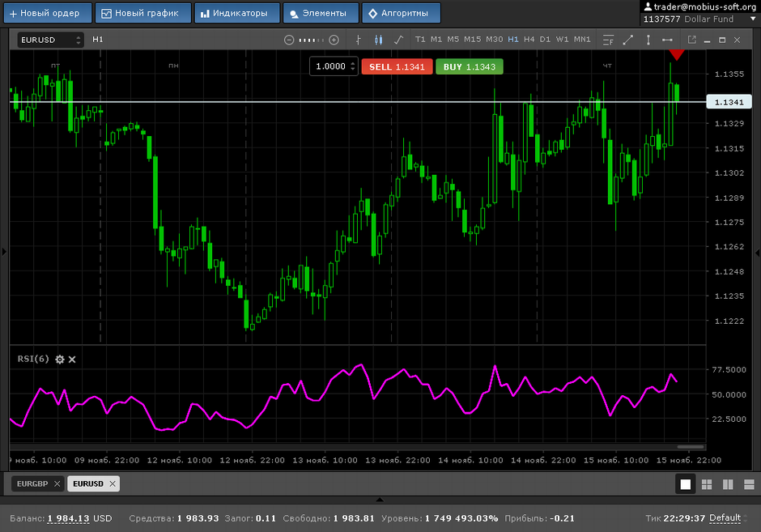The height and width of the screenshot is (532, 761).
Task: Switch to single chart layout
Action: [685, 484]
